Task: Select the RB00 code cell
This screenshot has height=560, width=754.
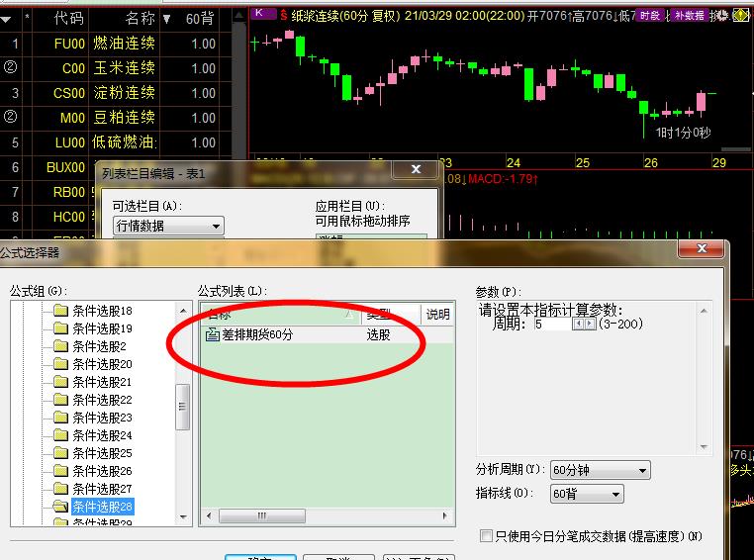Action: point(68,192)
